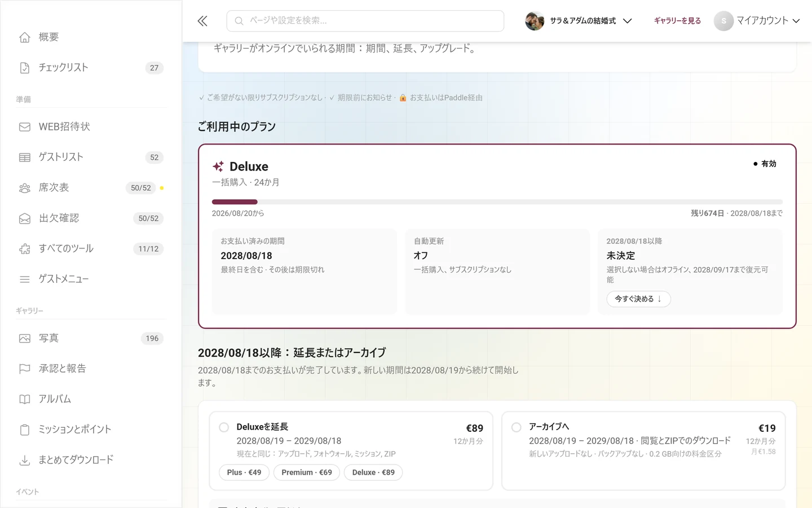Click the 196 badge next to 写真

(x=152, y=339)
